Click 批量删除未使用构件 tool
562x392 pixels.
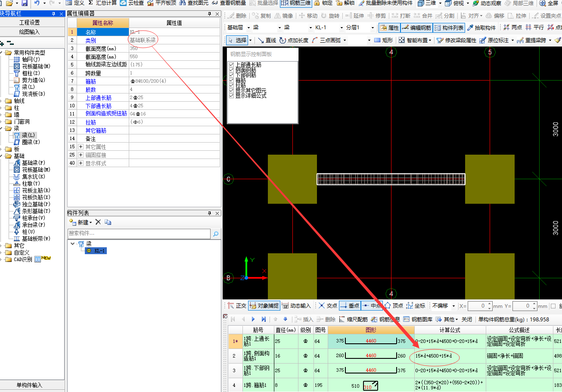(385, 3)
